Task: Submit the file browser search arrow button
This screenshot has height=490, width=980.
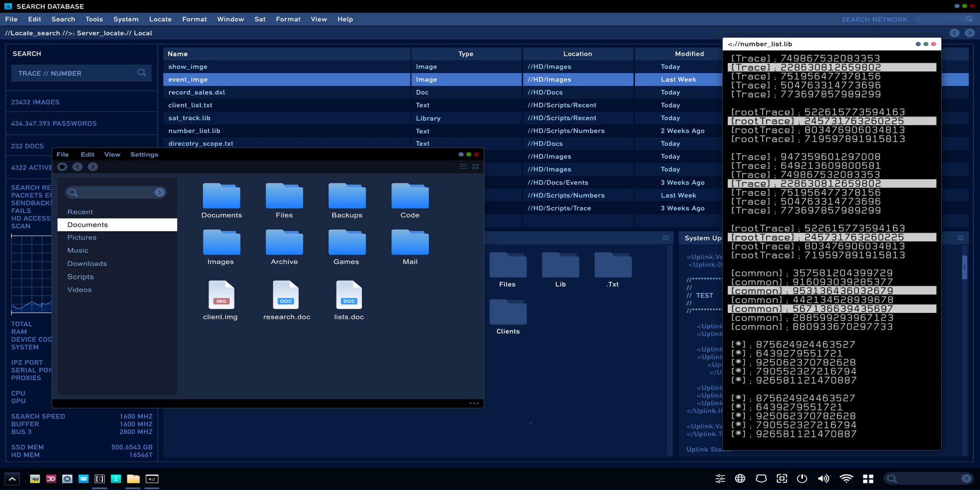Action: click(x=159, y=192)
